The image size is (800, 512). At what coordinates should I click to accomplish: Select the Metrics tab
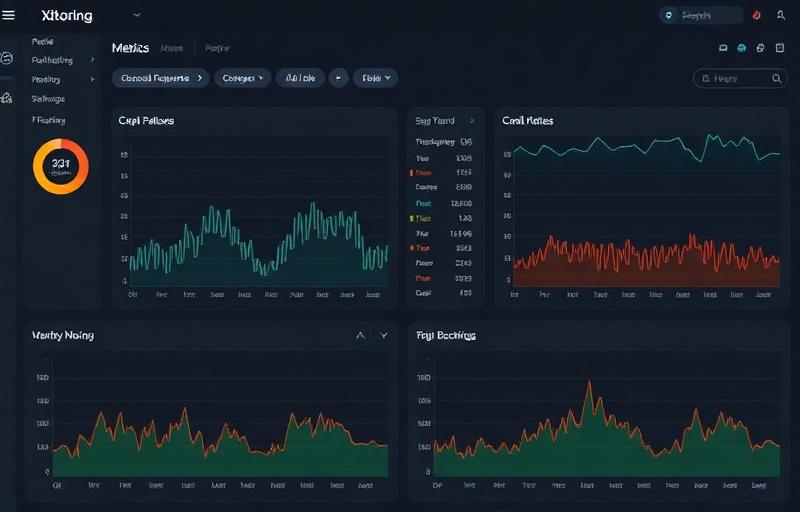tap(130, 48)
